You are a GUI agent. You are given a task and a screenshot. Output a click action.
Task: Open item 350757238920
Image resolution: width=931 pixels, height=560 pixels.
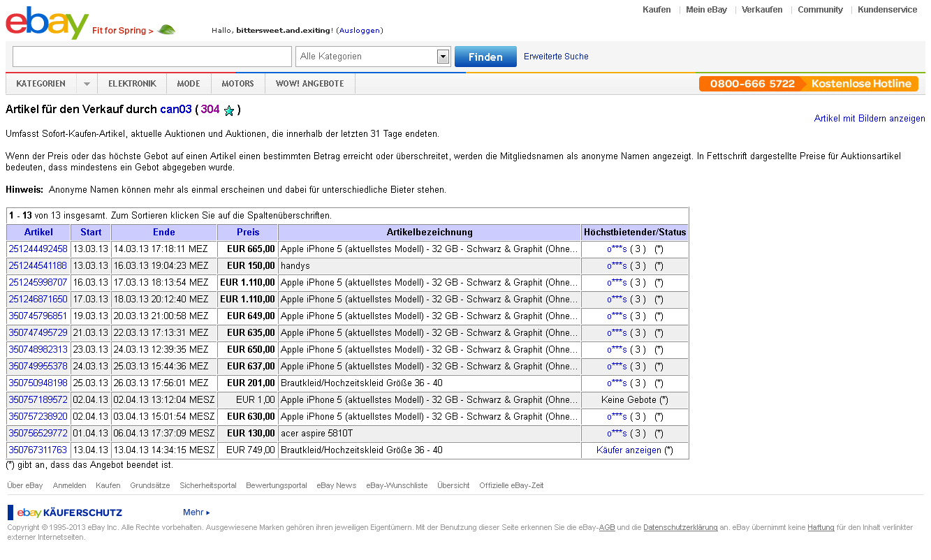tap(38, 417)
